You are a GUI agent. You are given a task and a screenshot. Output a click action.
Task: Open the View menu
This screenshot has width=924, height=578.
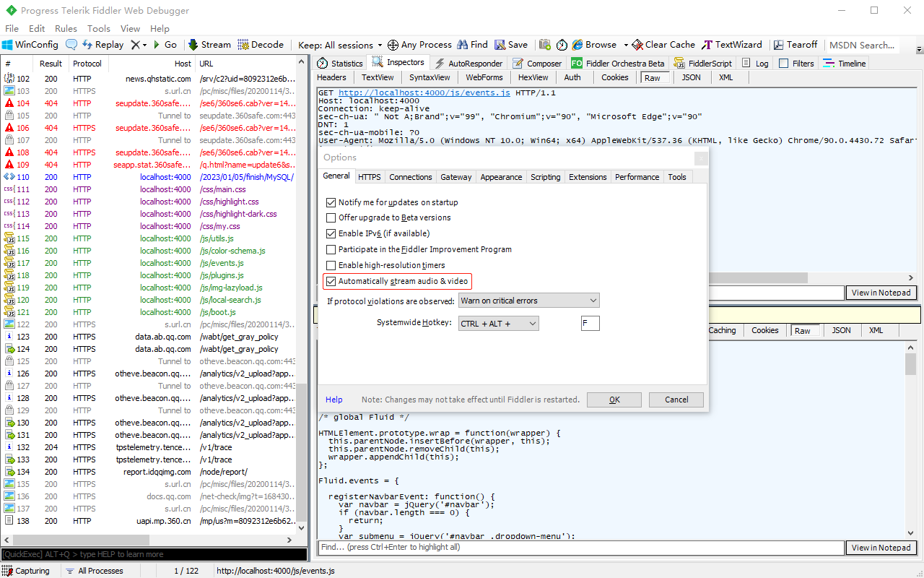point(130,29)
